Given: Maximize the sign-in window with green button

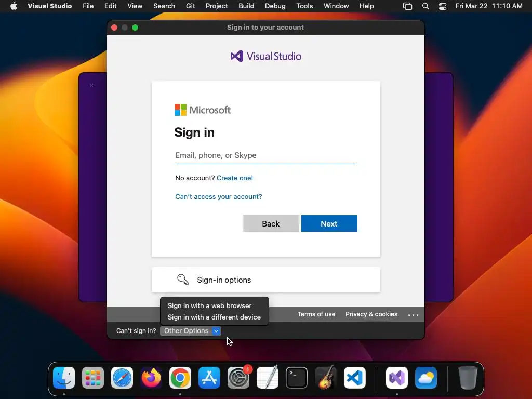Looking at the screenshot, I should (x=135, y=28).
